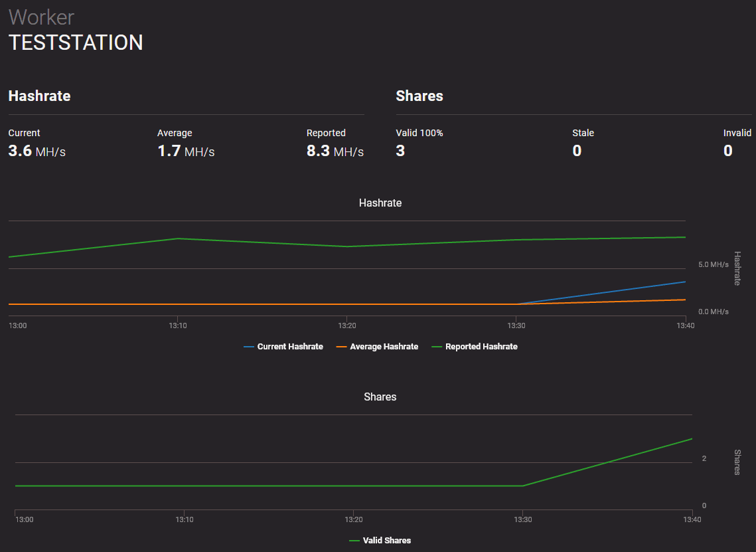Click the vertical Shares axis title
Viewport: 756px width, 552px height.
(x=737, y=462)
